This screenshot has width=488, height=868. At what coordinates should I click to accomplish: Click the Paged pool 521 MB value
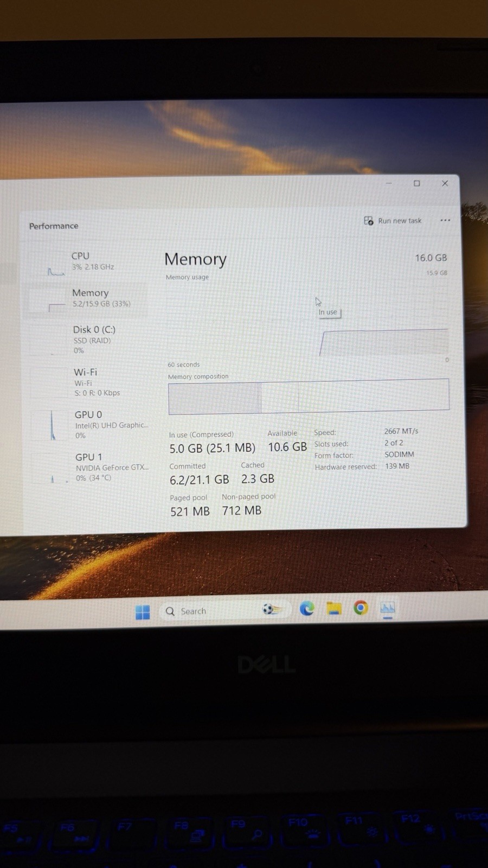pyautogui.click(x=190, y=512)
